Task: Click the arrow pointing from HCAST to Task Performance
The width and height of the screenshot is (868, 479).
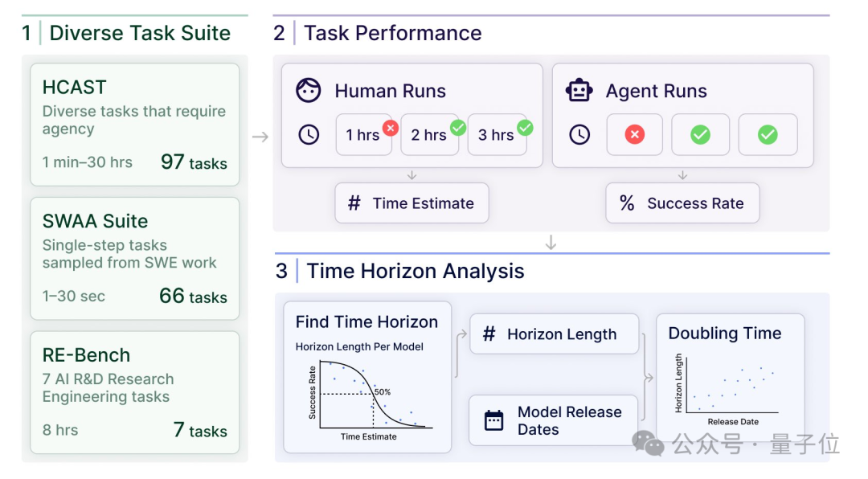Action: pyautogui.click(x=260, y=136)
